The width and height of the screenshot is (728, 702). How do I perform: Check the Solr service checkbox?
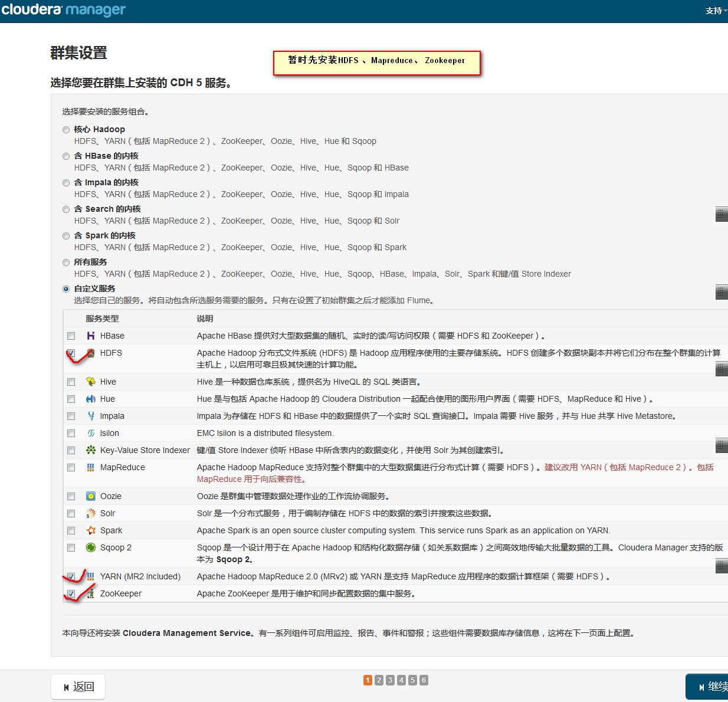[71, 514]
